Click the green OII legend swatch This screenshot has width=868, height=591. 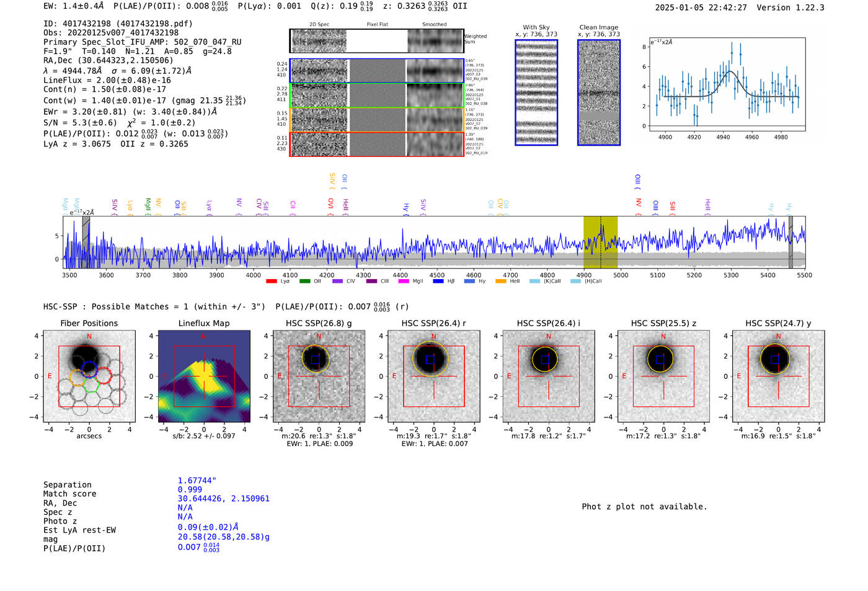point(304,281)
